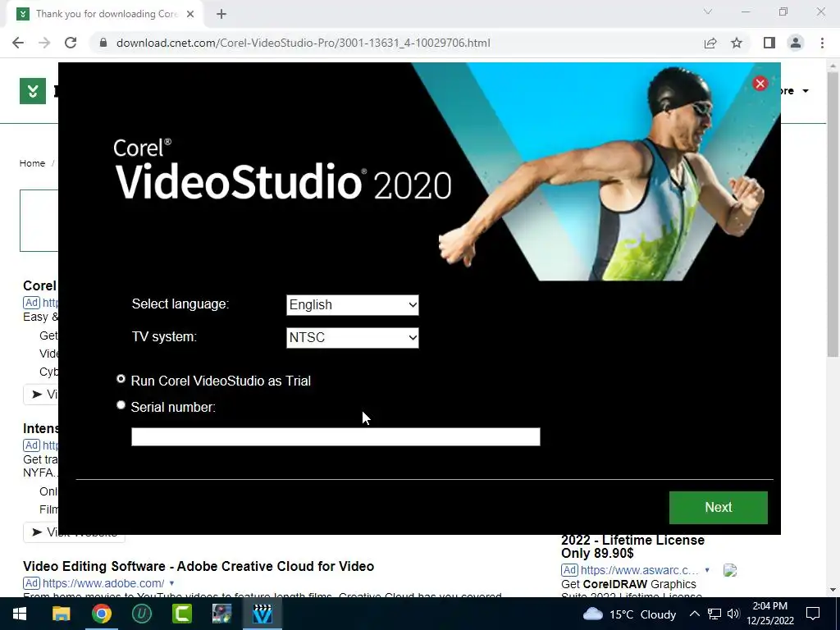Open https://www.adobe.com/ ad URL
This screenshot has height=630, width=840.
(103, 583)
